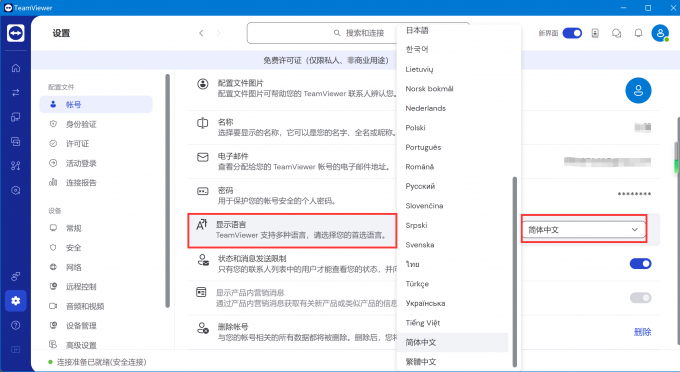
Task: Open the Remote Support arrows icon in sidebar
Action: pos(16,92)
